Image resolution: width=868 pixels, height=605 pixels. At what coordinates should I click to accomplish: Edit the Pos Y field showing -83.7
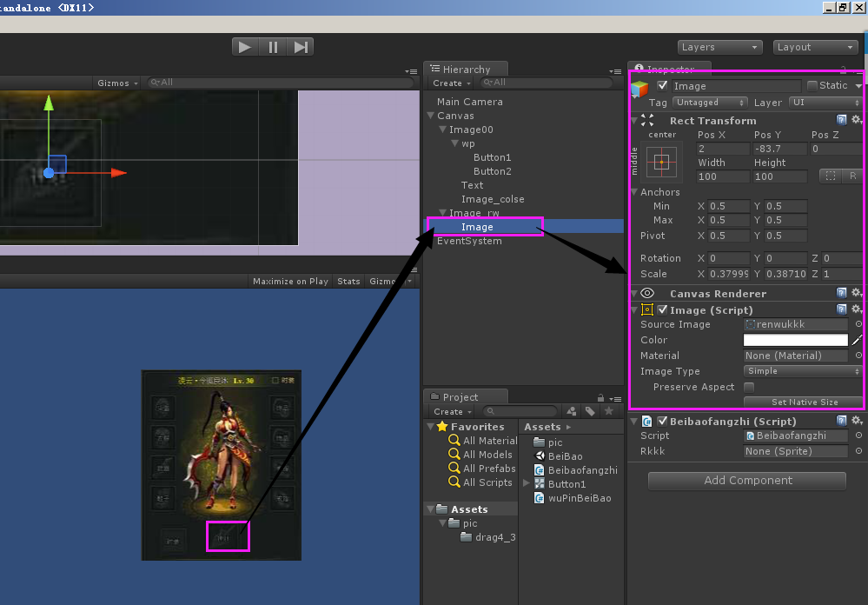click(779, 149)
